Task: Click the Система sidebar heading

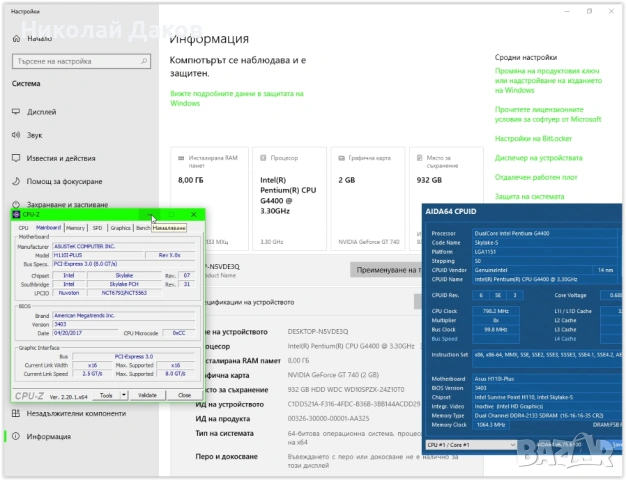Action: point(26,83)
